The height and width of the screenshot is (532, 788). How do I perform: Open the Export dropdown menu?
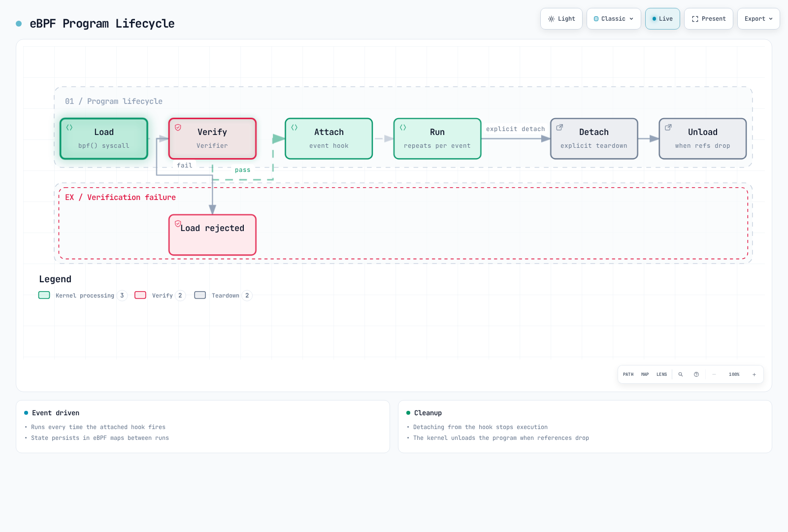758,19
